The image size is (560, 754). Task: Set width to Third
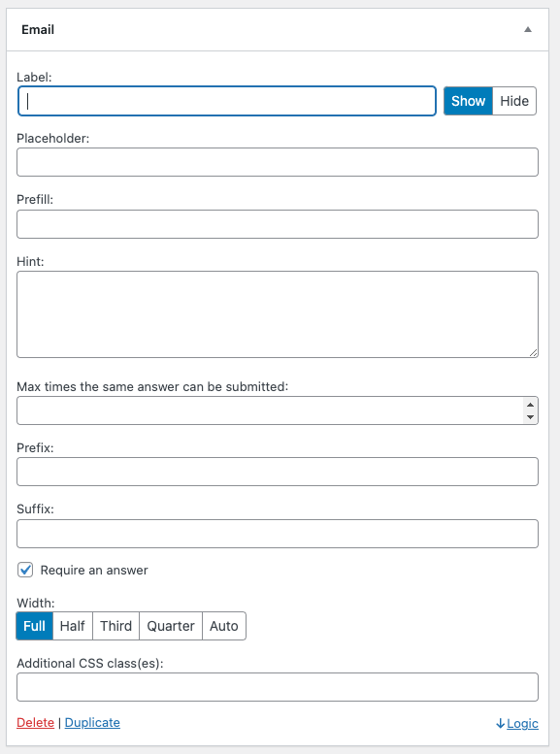[x=115, y=626]
